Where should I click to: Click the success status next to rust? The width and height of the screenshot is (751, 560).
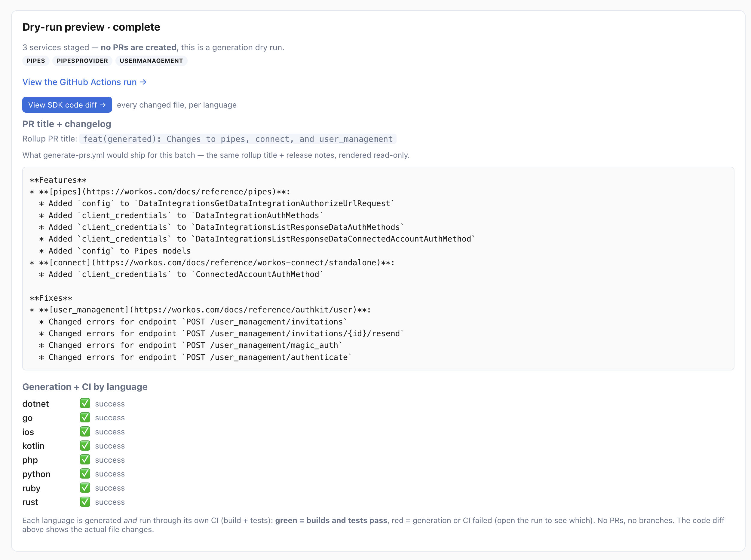pos(110,502)
